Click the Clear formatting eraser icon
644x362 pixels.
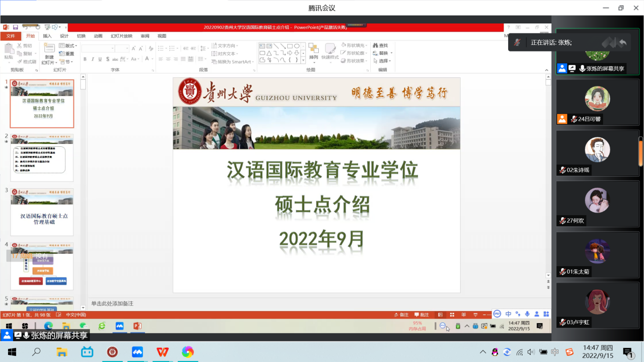[151, 48]
